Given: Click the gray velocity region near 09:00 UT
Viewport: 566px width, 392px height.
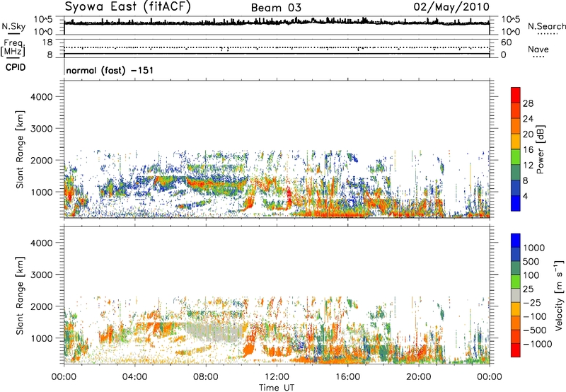Looking at the screenshot, I should click(216, 332).
